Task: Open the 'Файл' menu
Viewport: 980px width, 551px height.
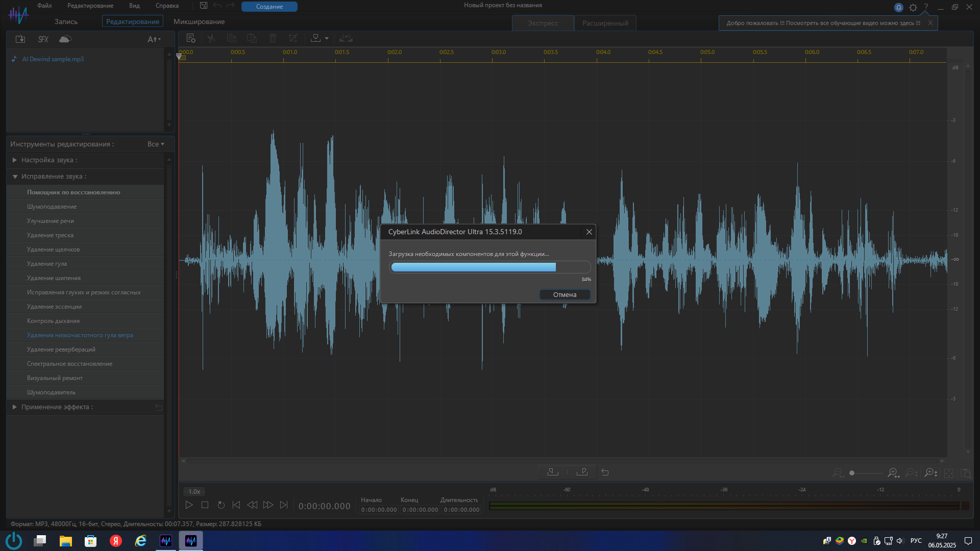Action: click(44, 6)
